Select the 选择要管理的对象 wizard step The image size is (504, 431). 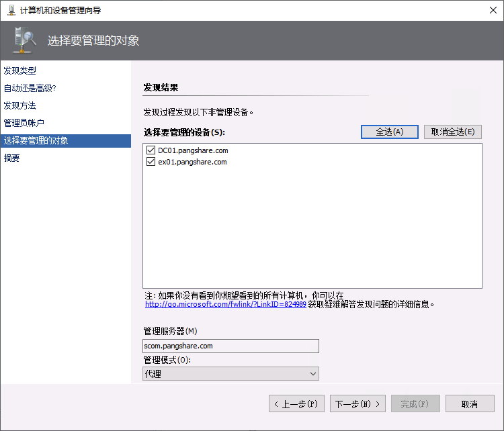[x=66, y=141]
